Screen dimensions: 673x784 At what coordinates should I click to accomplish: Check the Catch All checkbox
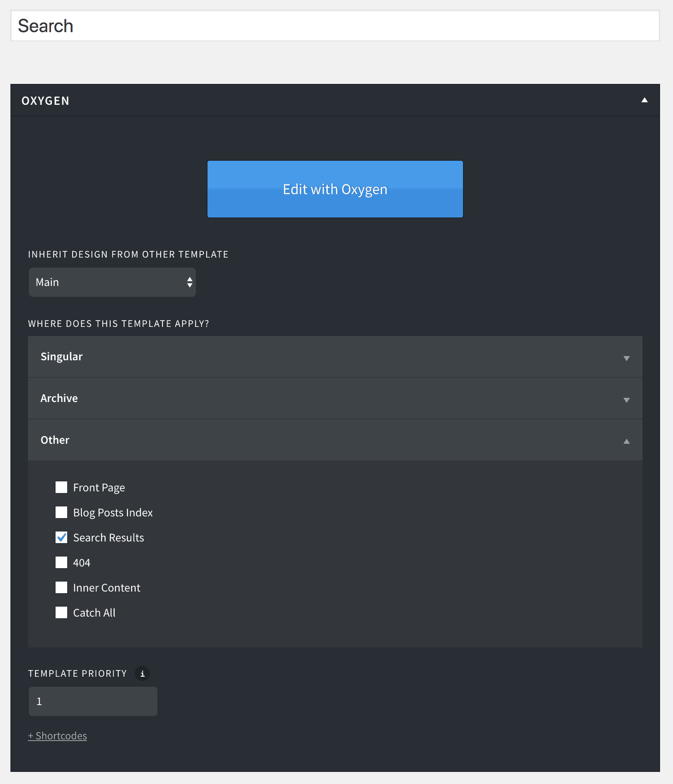click(x=61, y=612)
